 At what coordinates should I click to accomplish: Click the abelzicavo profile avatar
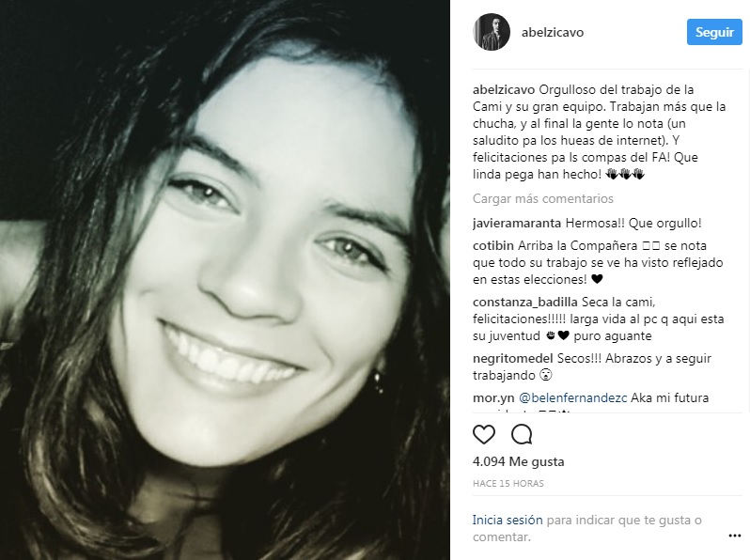(492, 32)
